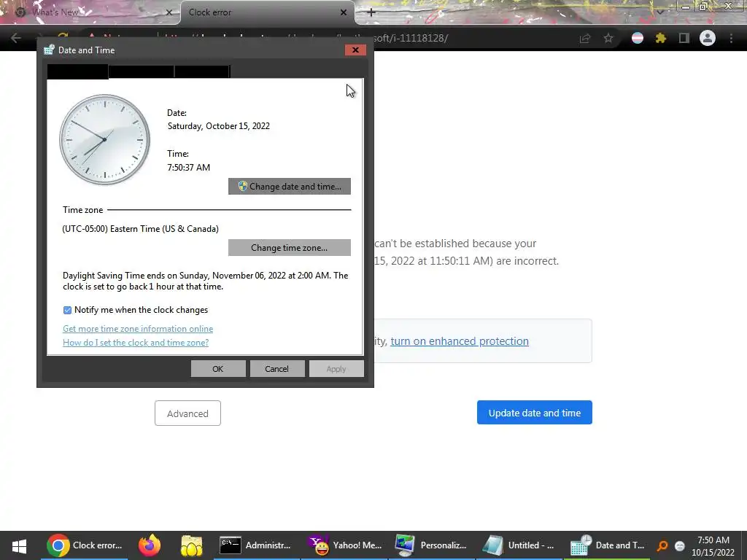Open a new Chrome tab
Viewport: 747px width, 560px height.
pyautogui.click(x=371, y=12)
